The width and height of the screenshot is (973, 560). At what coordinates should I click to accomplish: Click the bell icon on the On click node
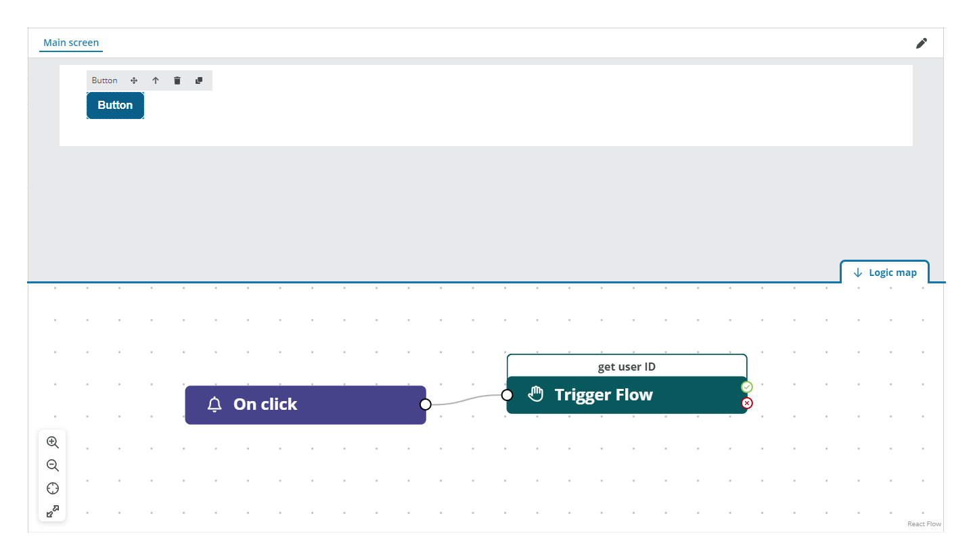click(x=214, y=404)
